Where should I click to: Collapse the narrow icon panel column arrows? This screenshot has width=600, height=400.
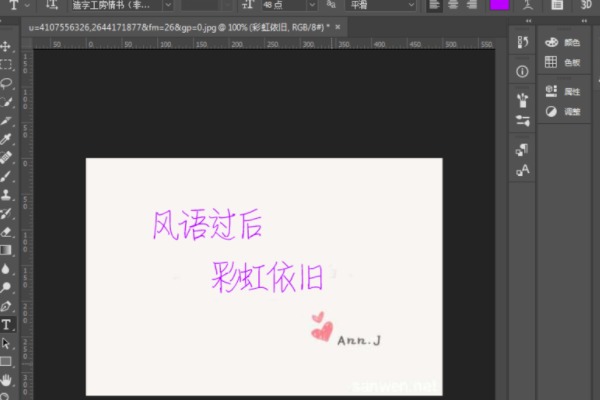528,21
